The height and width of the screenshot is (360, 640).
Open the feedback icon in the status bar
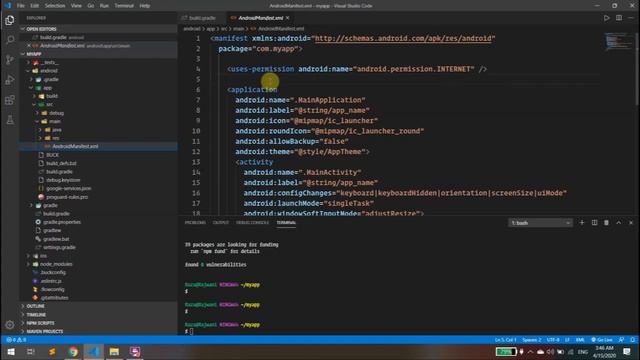(621, 340)
